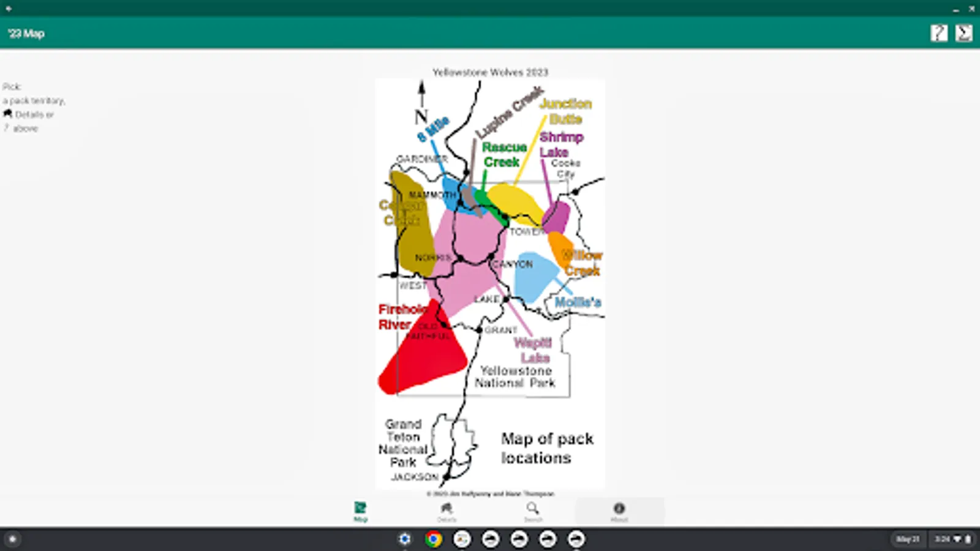Click the "Mollie's" pack label
This screenshot has height=551, width=980.
point(578,302)
